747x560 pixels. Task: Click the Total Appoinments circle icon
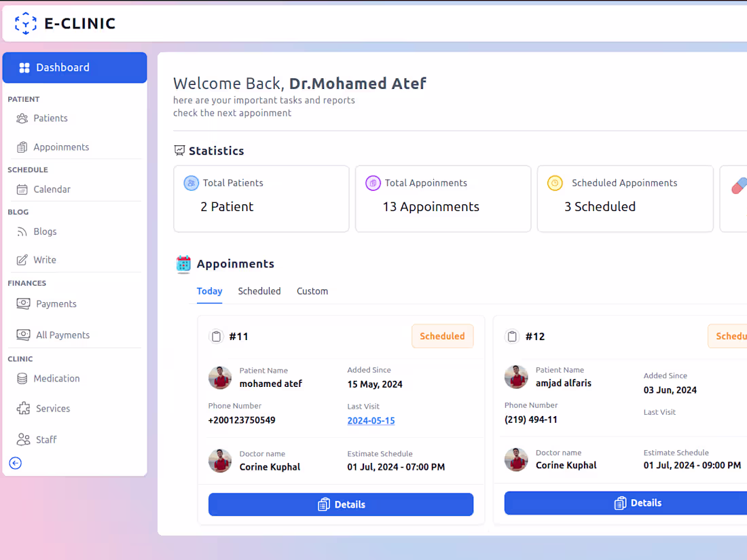(372, 183)
